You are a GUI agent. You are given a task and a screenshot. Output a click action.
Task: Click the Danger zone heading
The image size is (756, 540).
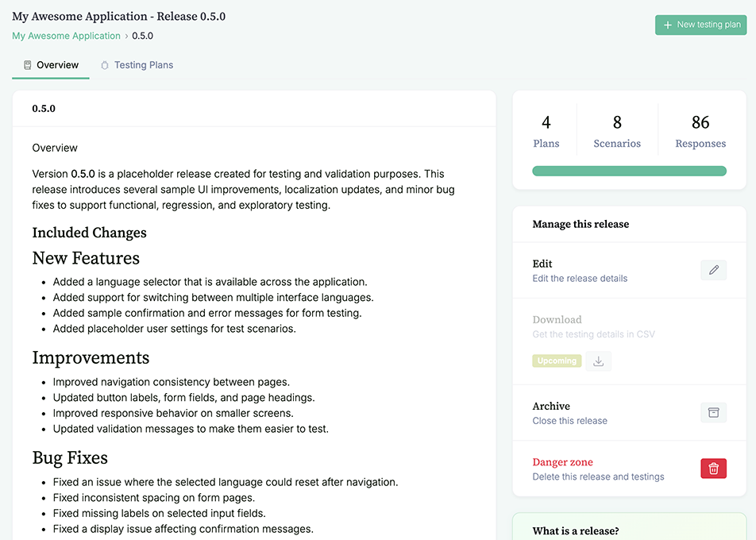click(563, 462)
